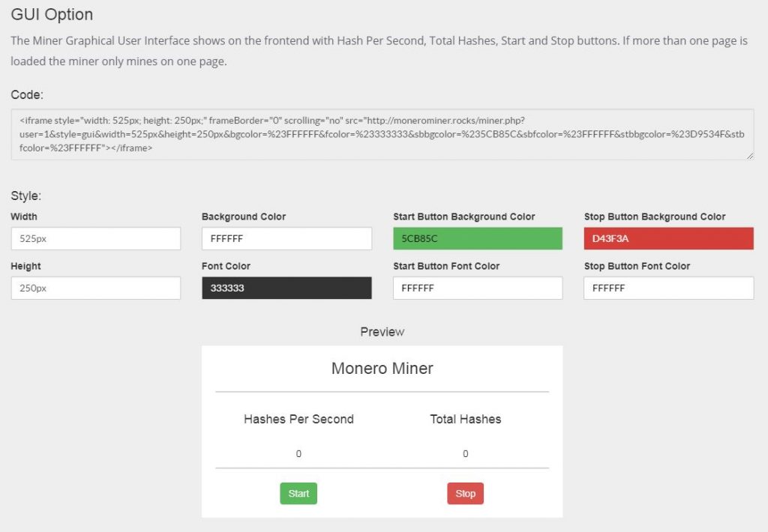Click the iframe embed code text area

tap(382, 134)
